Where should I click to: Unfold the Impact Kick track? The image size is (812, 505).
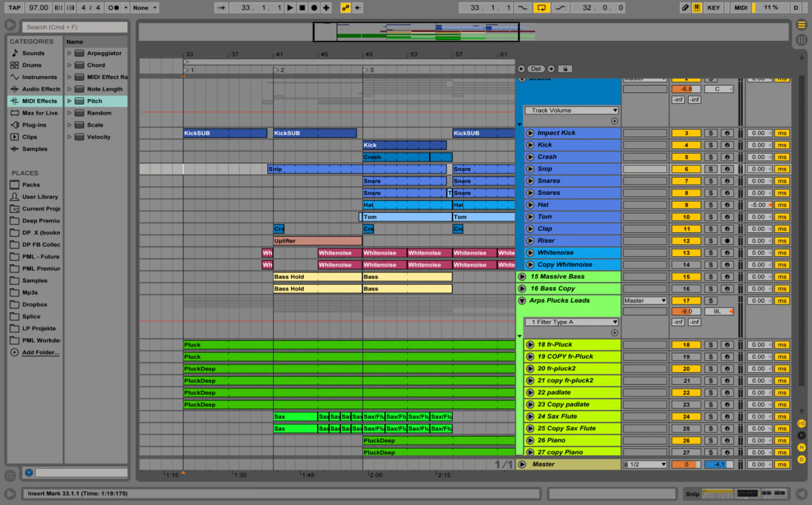click(x=530, y=133)
